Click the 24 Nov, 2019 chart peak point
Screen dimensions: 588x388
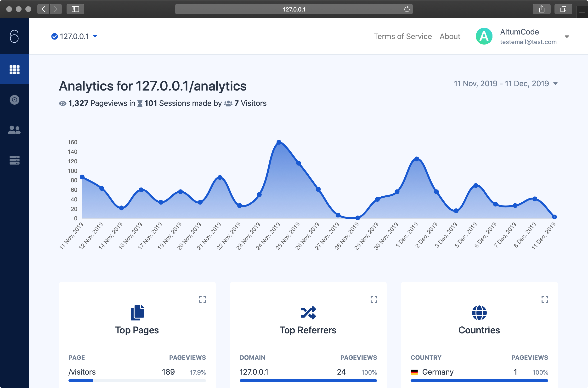point(279,142)
